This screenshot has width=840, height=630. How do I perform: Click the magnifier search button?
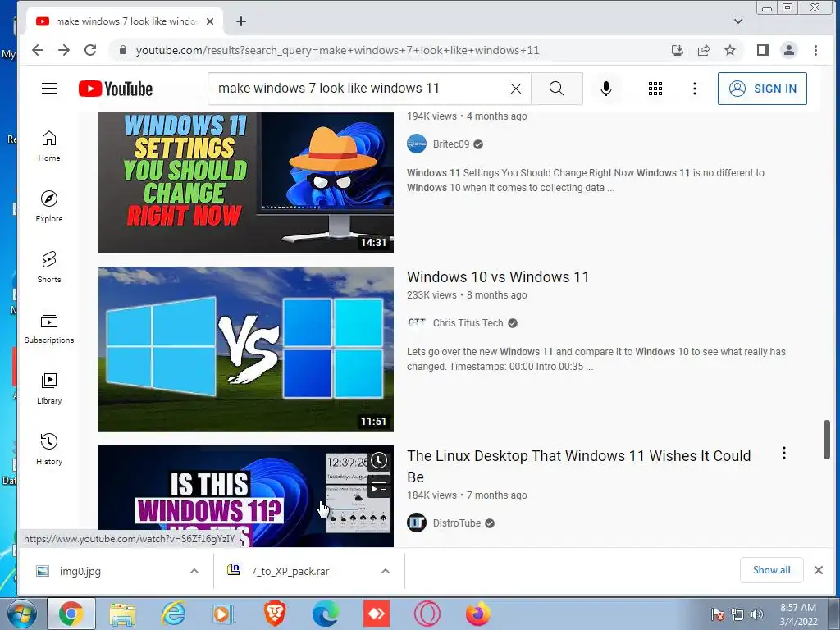coord(557,89)
